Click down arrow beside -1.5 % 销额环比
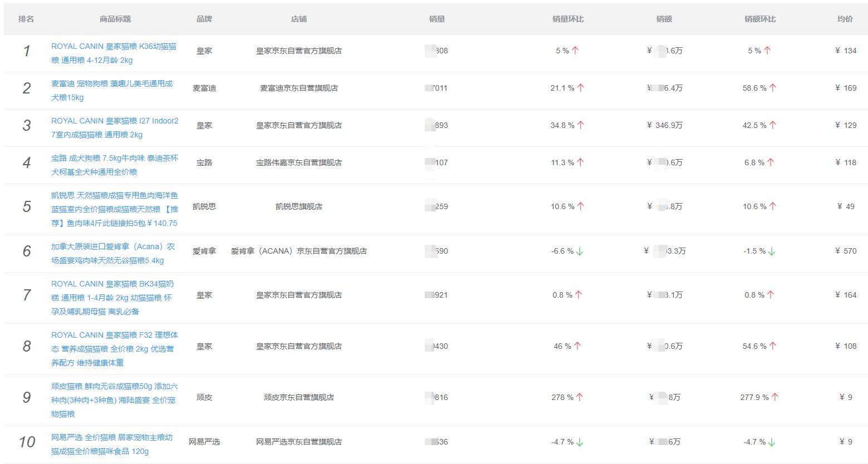 pos(772,251)
